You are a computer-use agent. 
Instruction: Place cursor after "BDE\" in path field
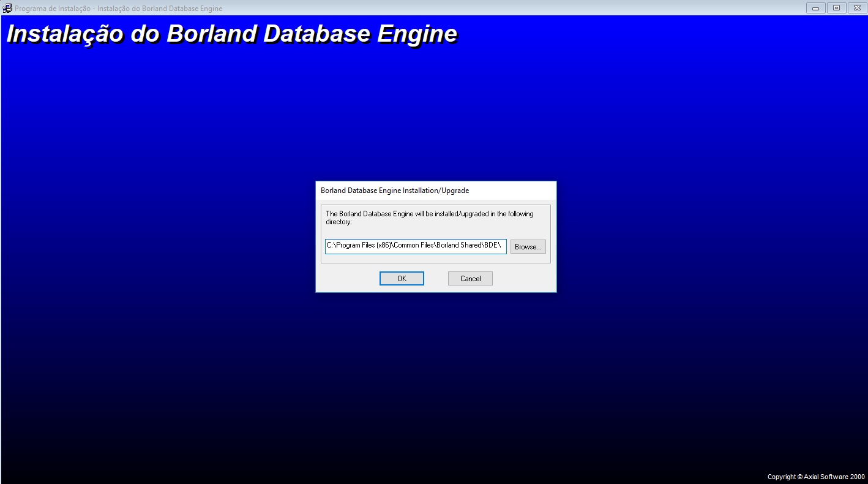point(503,246)
